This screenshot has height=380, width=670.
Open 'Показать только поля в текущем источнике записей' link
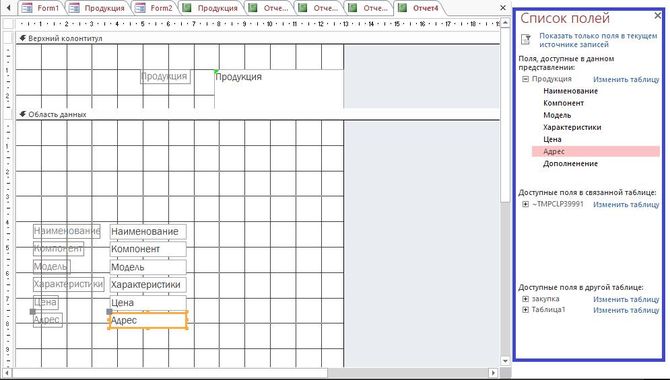598,40
